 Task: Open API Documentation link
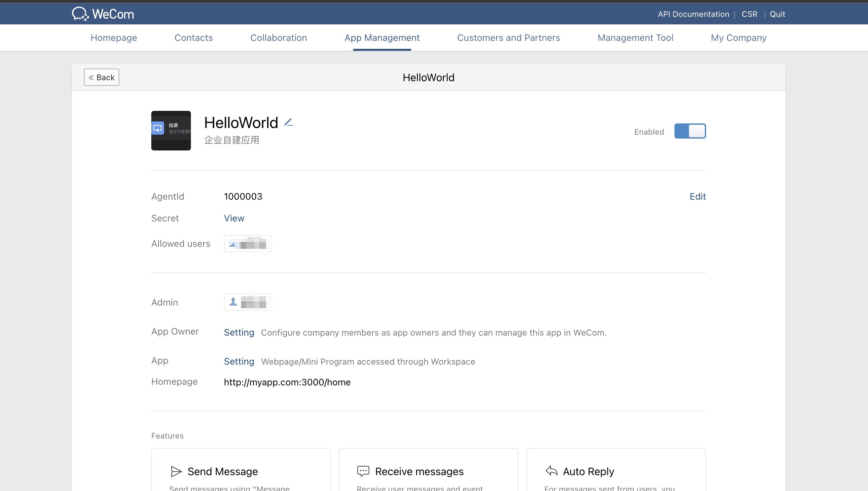(693, 14)
